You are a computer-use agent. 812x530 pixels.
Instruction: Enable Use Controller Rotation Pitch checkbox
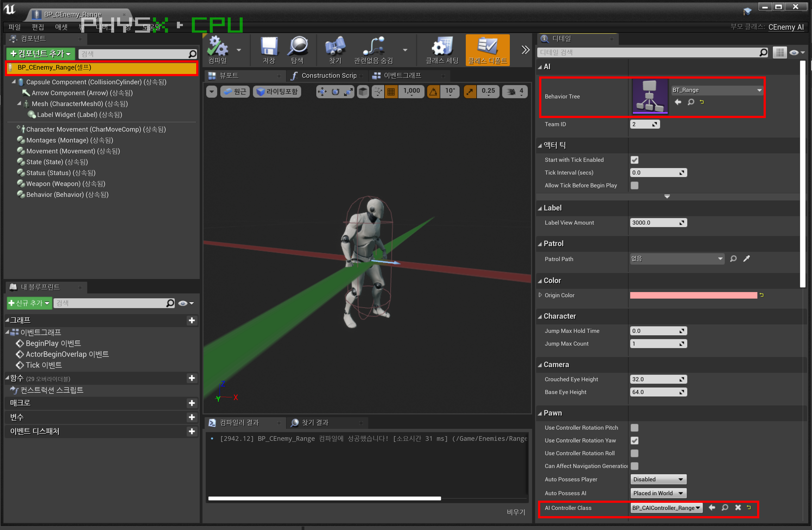pyautogui.click(x=634, y=427)
